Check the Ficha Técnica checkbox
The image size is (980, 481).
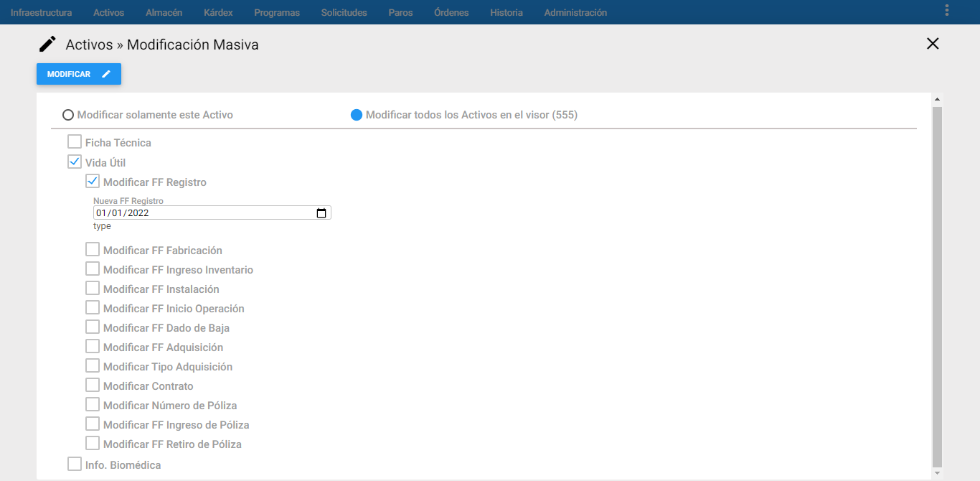tap(75, 141)
